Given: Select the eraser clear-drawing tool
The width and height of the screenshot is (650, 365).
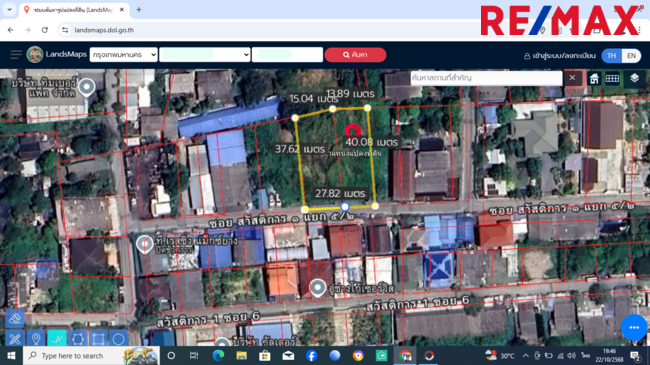Looking at the screenshot, I should [15, 319].
